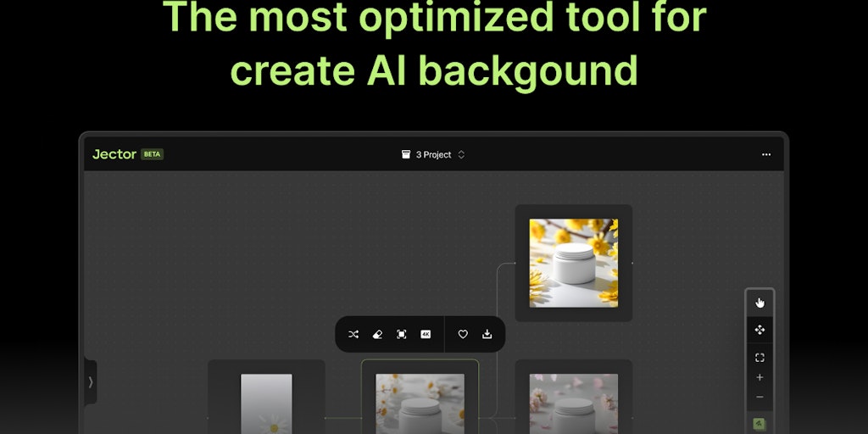This screenshot has width=868, height=434.
Task: Click the expand frame icon in toolbar
Action: (402, 335)
